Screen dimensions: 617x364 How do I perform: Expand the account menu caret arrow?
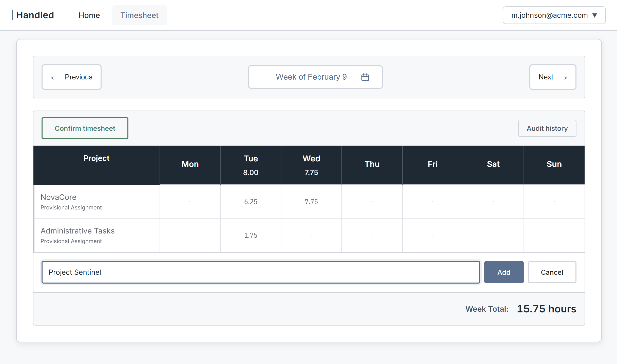[x=595, y=15]
